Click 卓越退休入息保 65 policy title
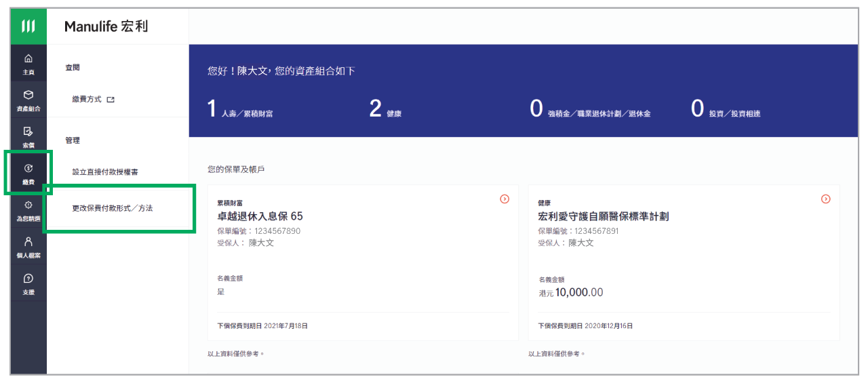 260,216
